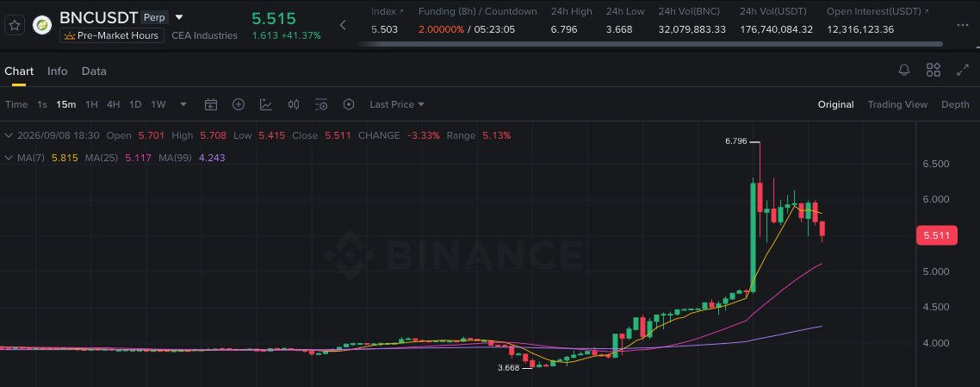Open the chart settings list-gear icon

tap(321, 104)
